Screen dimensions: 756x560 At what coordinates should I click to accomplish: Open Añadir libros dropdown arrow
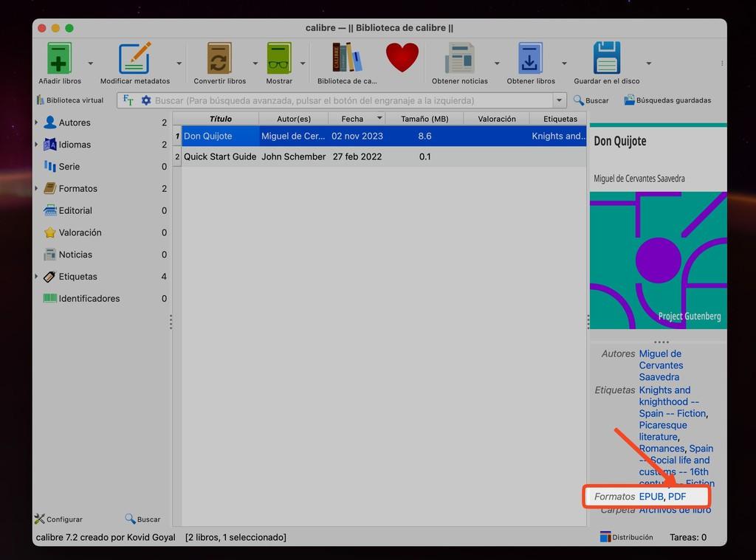(x=91, y=63)
